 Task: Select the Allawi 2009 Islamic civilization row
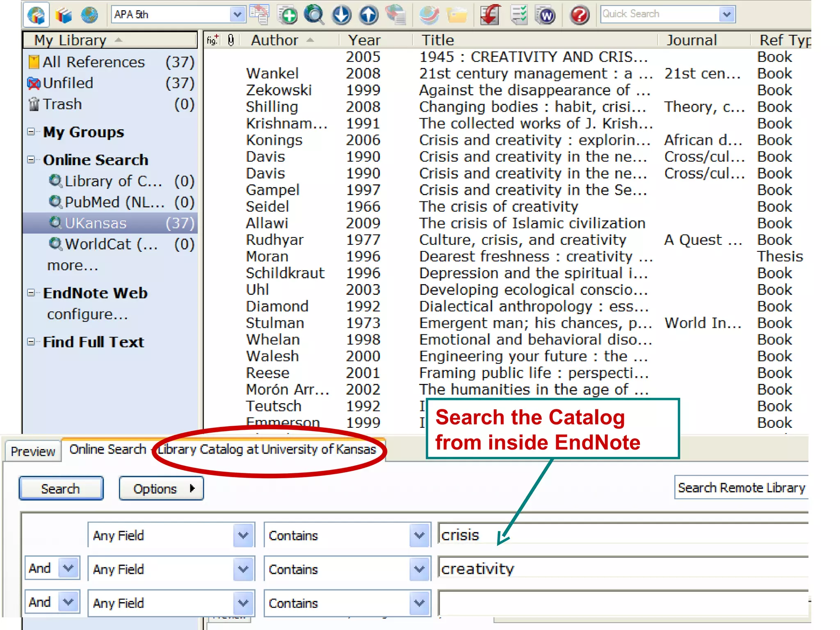click(507, 224)
